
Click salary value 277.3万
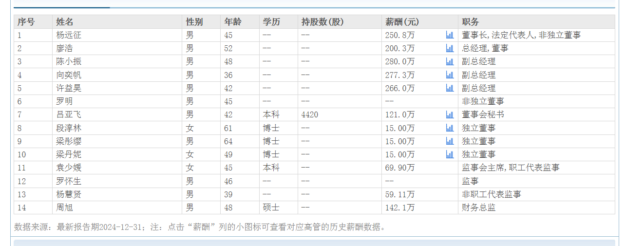400,75
